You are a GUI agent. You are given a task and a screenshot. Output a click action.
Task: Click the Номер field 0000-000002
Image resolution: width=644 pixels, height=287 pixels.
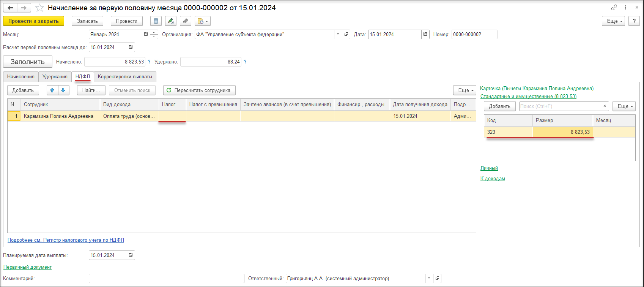tap(474, 34)
